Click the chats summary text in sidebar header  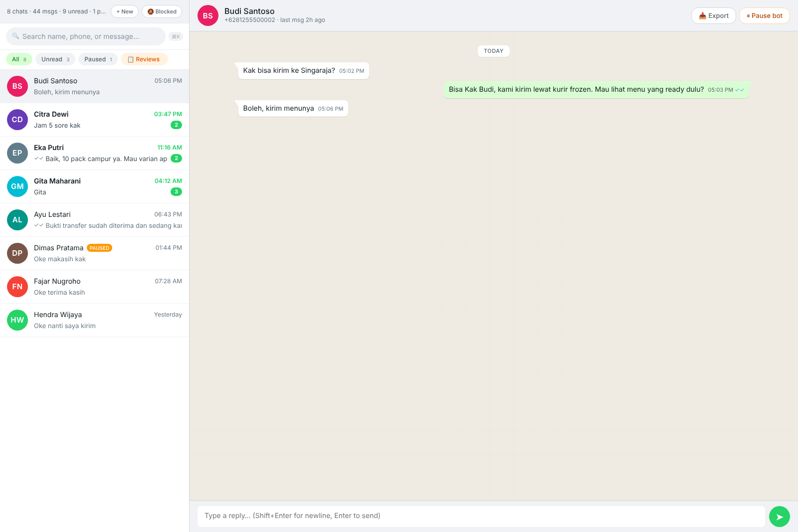point(56,11)
